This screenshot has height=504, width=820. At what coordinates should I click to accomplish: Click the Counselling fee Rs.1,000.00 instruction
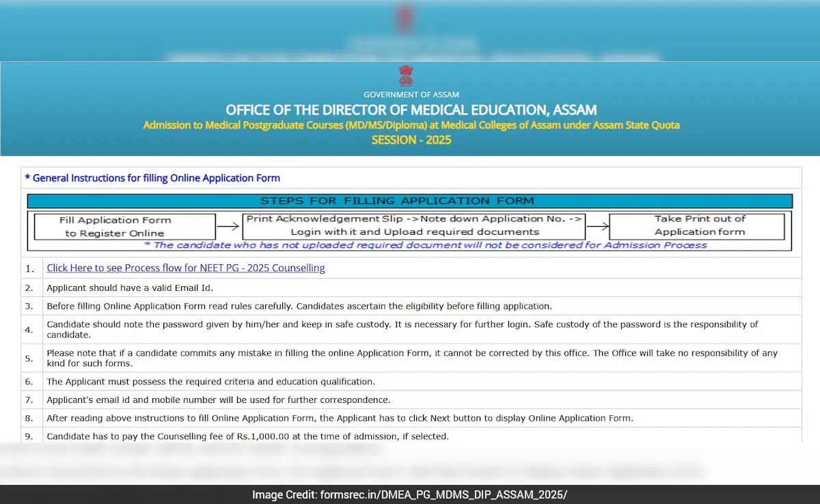click(247, 436)
